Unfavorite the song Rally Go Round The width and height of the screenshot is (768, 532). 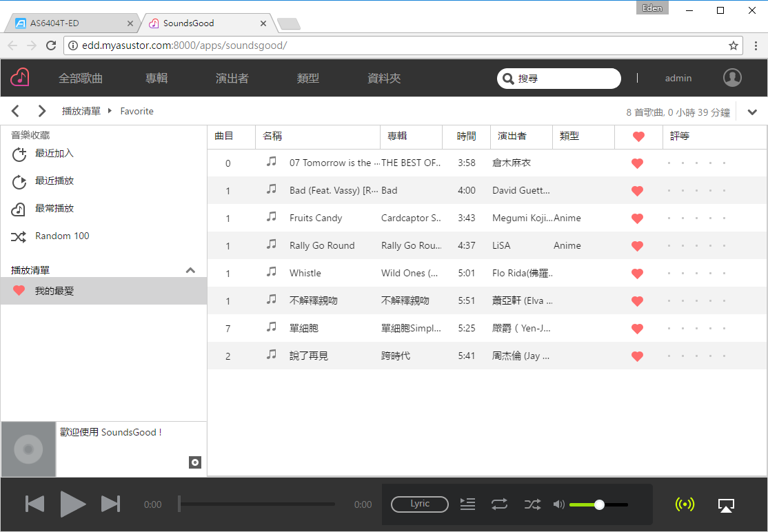[637, 246]
